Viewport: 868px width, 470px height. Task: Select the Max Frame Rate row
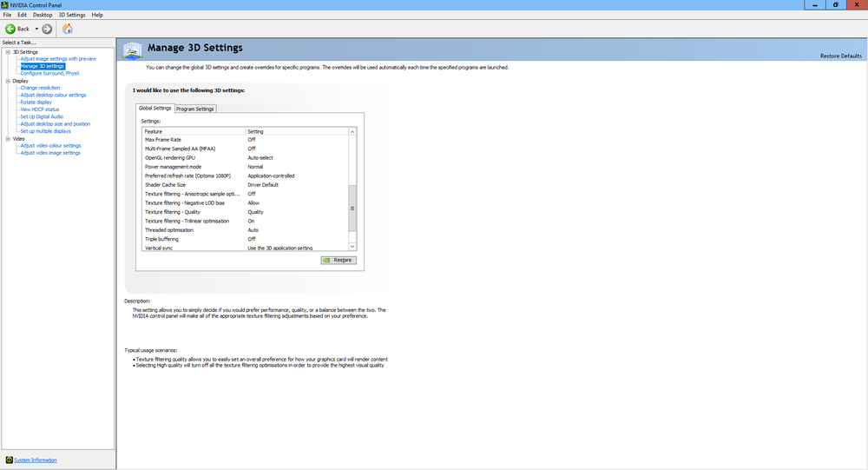pyautogui.click(x=246, y=140)
